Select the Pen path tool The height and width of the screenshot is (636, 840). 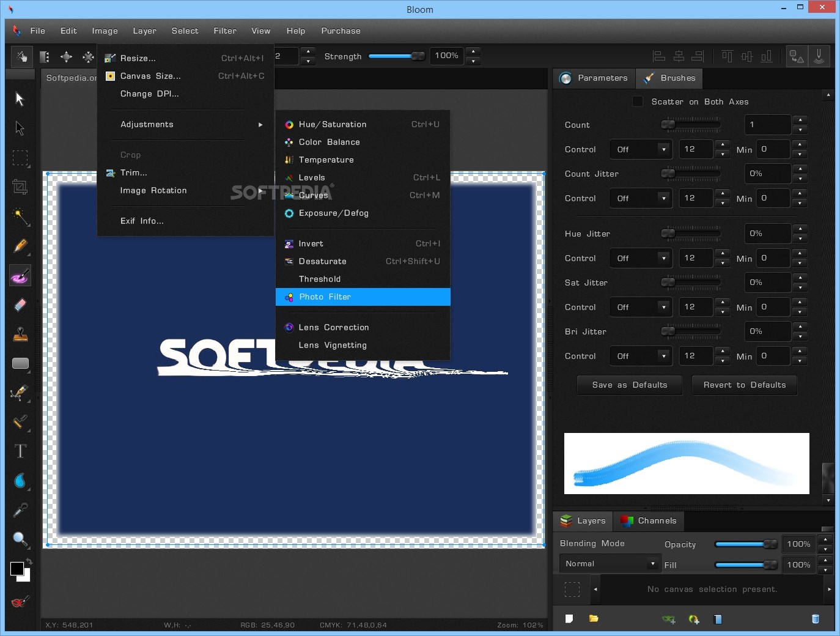[20, 393]
